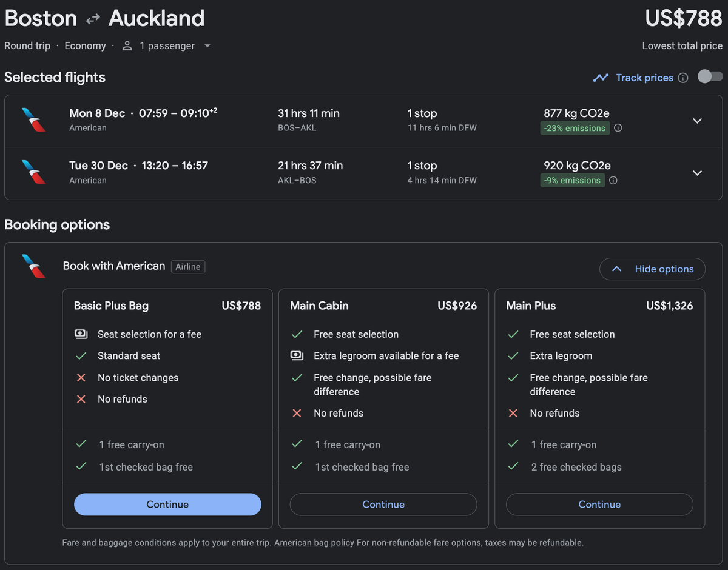Viewport: 728px width, 570px height.
Task: Continue with Main Plus fare
Action: click(599, 505)
